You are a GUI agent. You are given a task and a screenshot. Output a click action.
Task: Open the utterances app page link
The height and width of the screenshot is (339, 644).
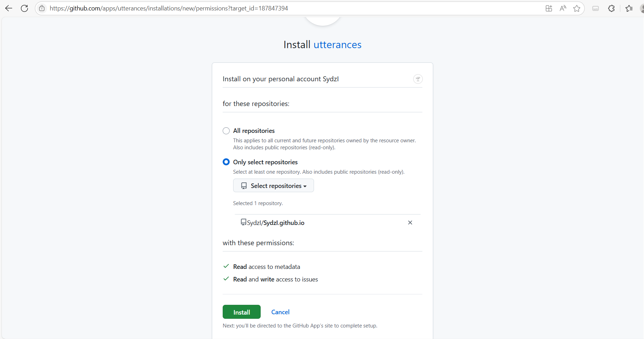coord(337,44)
